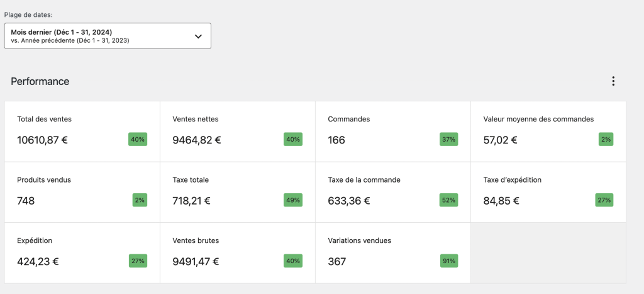The image size is (644, 294).
Task: Click the 49% change badge on Taxe totale
Action: (293, 200)
